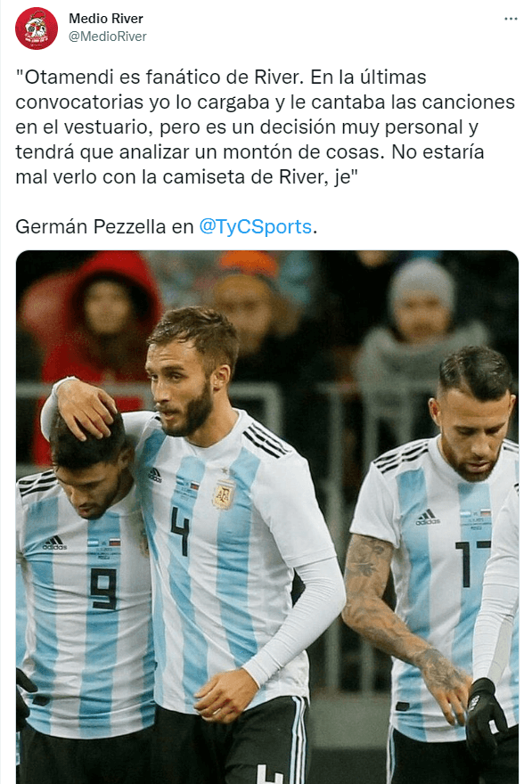Click the @MedioRiver handle
This screenshot has width=532, height=784.
pyautogui.click(x=108, y=37)
